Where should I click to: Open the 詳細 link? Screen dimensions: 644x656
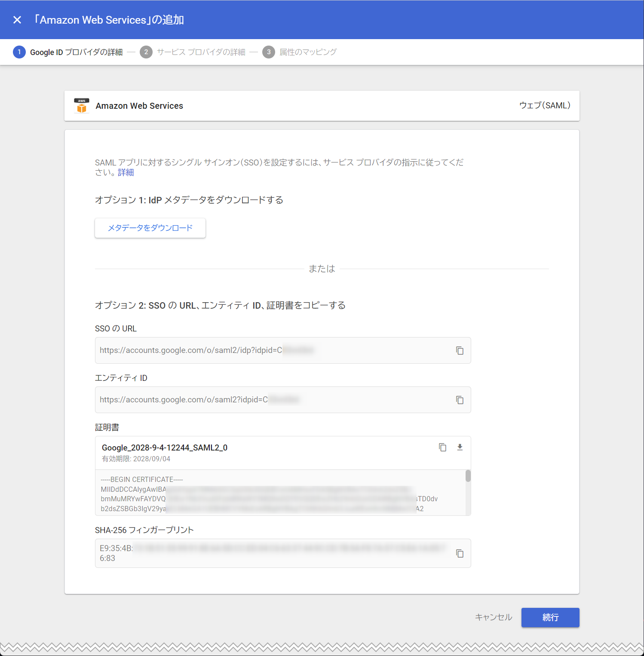click(x=126, y=172)
